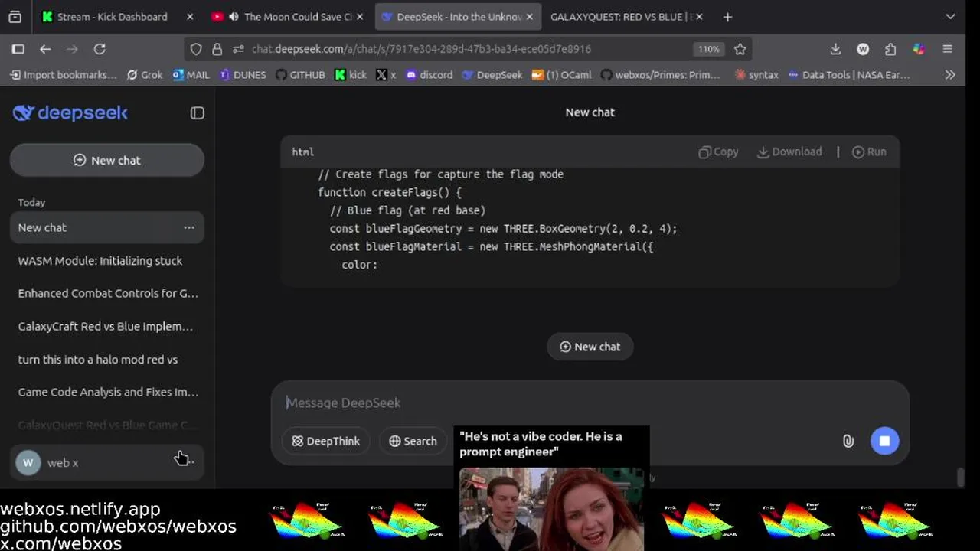This screenshot has height=551, width=980.
Task: Open Data Tools NASA Earth bookmark
Action: (x=848, y=75)
